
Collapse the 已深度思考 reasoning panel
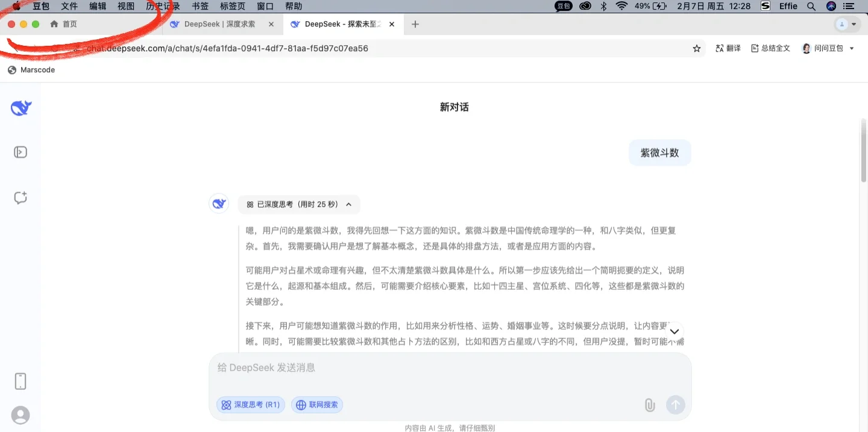coord(348,204)
